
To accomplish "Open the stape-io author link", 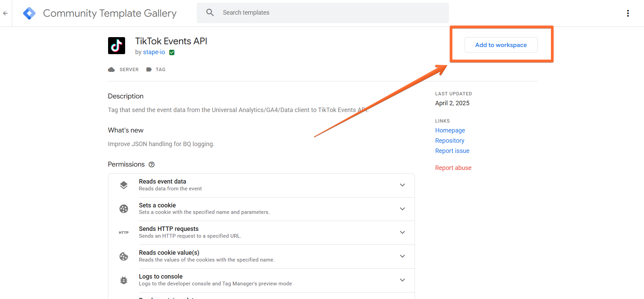I will pos(154,52).
